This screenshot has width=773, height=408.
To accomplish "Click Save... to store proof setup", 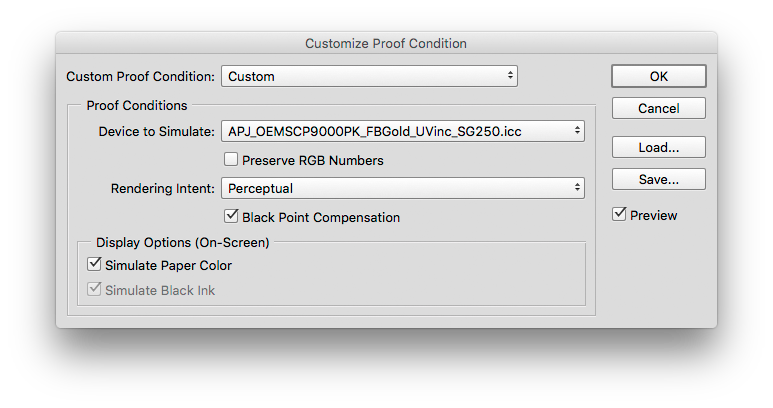I will coord(659,179).
